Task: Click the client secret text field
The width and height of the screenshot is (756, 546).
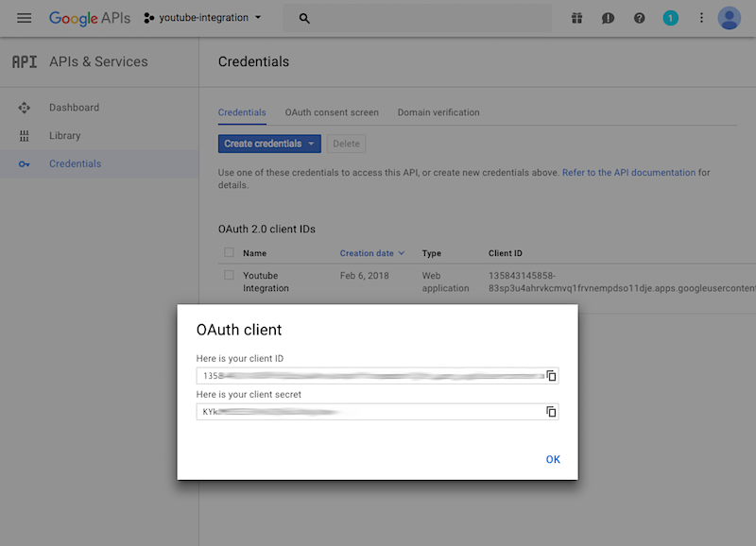Action: (x=369, y=412)
